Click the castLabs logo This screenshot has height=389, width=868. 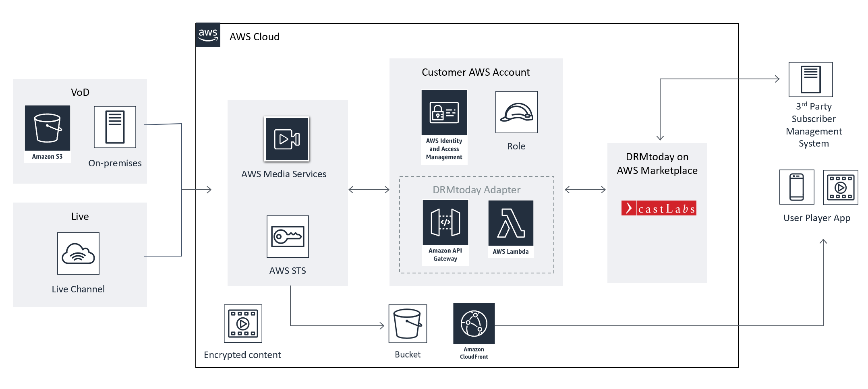659,208
